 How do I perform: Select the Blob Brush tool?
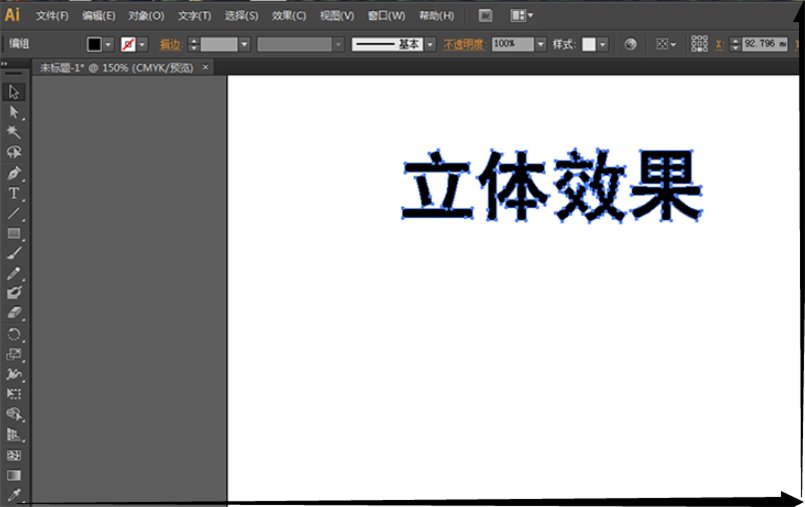[x=14, y=292]
